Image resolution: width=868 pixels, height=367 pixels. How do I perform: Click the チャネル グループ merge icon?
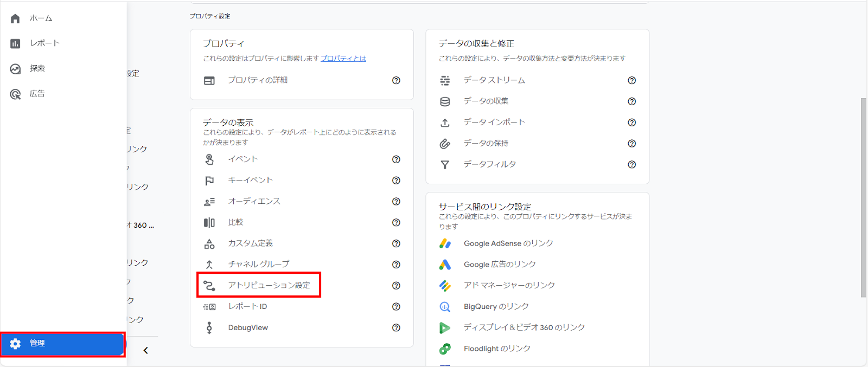coord(209,265)
